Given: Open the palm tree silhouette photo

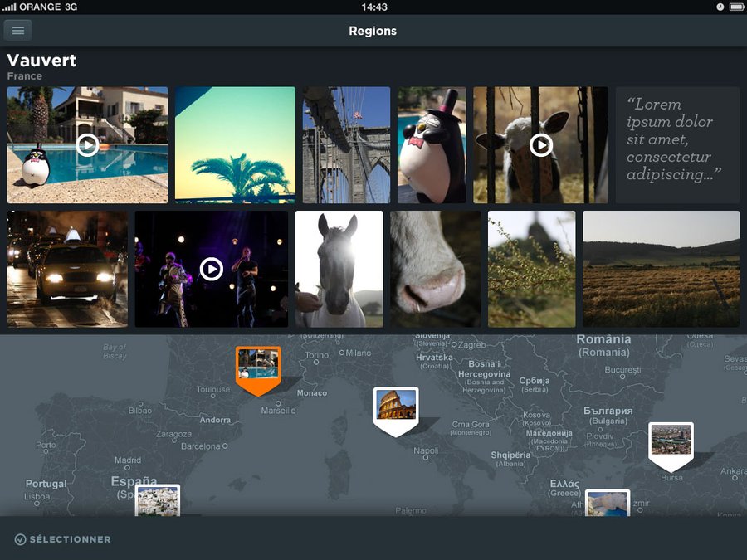Looking at the screenshot, I should point(235,145).
